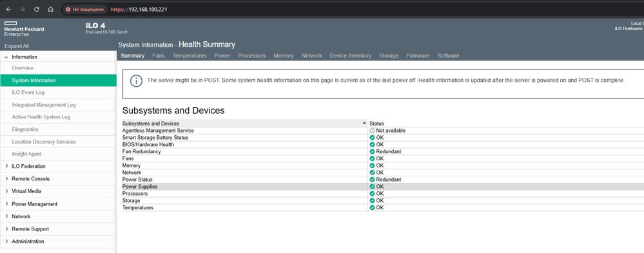
Task: Reload the page with the refresh icon
Action: tap(37, 9)
